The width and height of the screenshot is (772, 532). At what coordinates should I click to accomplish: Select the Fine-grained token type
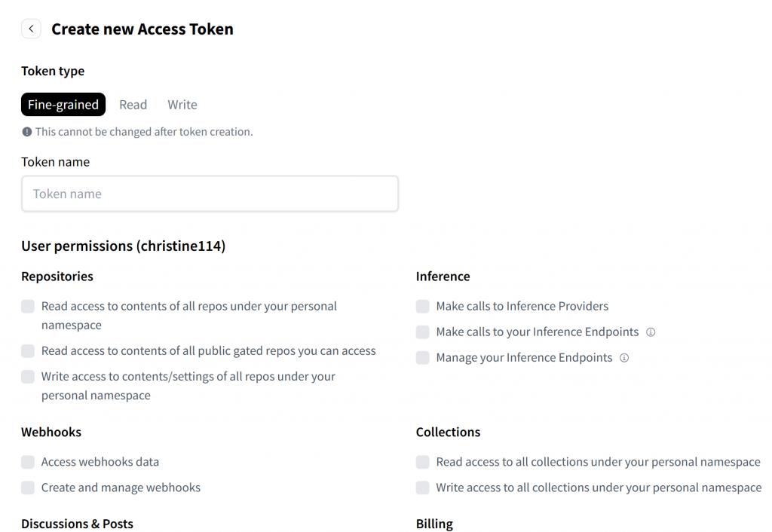(x=63, y=105)
